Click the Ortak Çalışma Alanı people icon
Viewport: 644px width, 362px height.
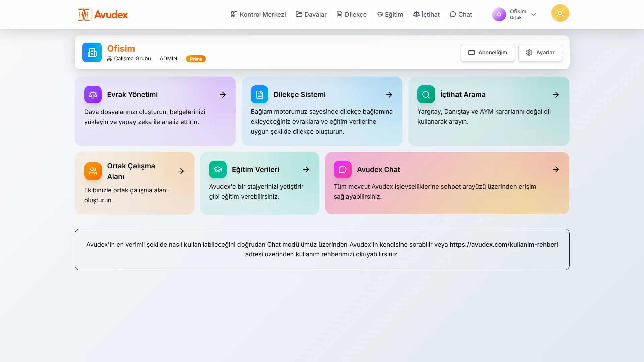click(93, 171)
